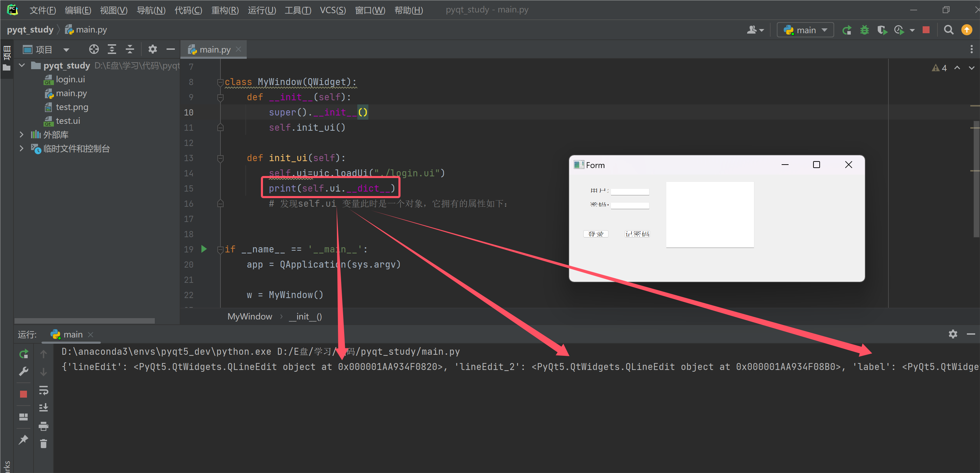The width and height of the screenshot is (980, 473).
Task: Open the 代码(C) menu
Action: pos(188,10)
